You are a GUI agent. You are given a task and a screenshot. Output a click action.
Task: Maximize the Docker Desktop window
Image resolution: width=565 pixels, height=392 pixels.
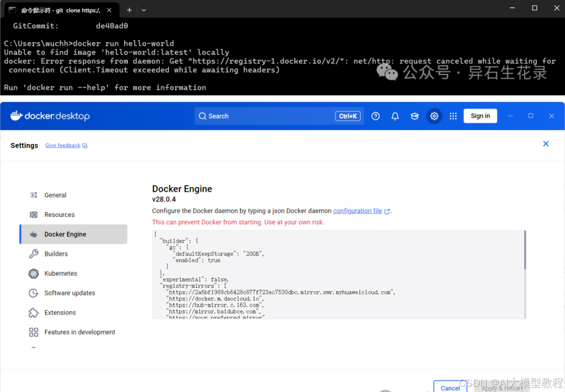click(x=531, y=116)
